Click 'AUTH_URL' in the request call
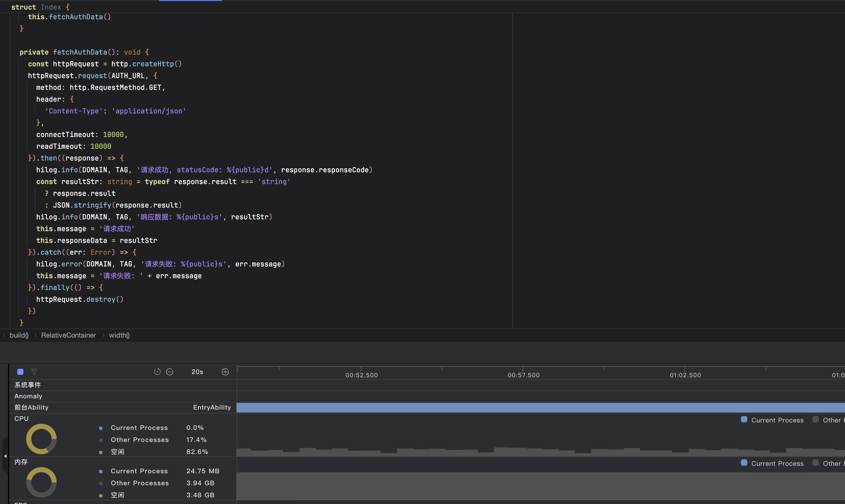This screenshot has height=504, width=845. pos(128,75)
